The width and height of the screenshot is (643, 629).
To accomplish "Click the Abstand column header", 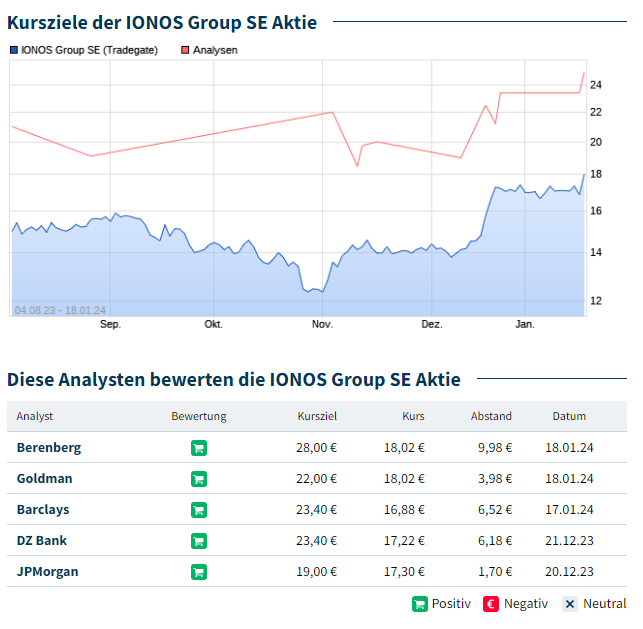I will pyautogui.click(x=491, y=416).
